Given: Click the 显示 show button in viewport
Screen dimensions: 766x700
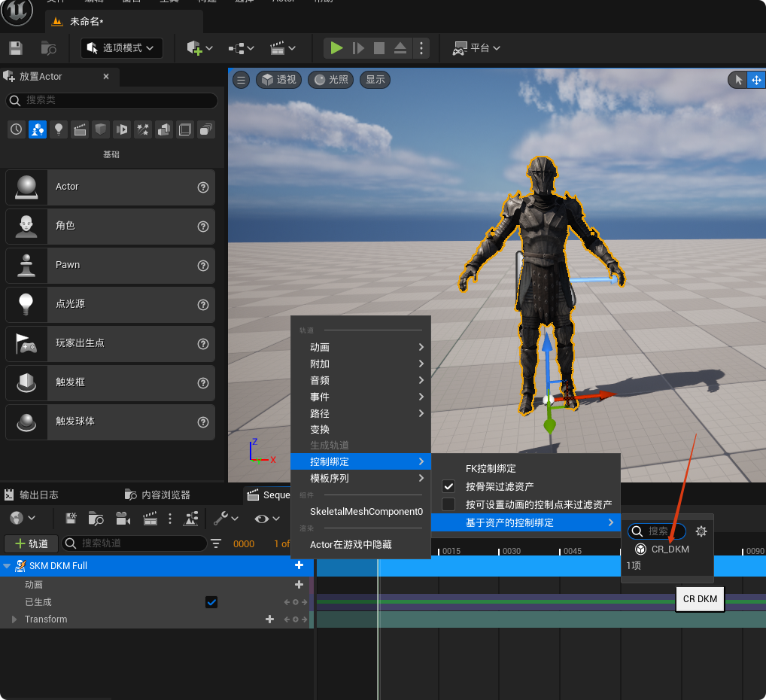Looking at the screenshot, I should (375, 80).
